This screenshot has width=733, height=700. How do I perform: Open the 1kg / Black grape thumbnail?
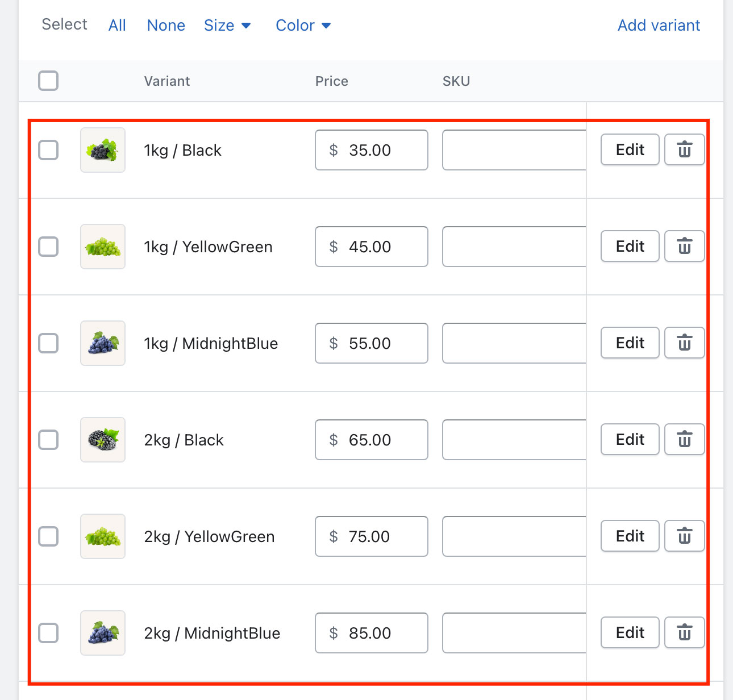click(x=103, y=150)
